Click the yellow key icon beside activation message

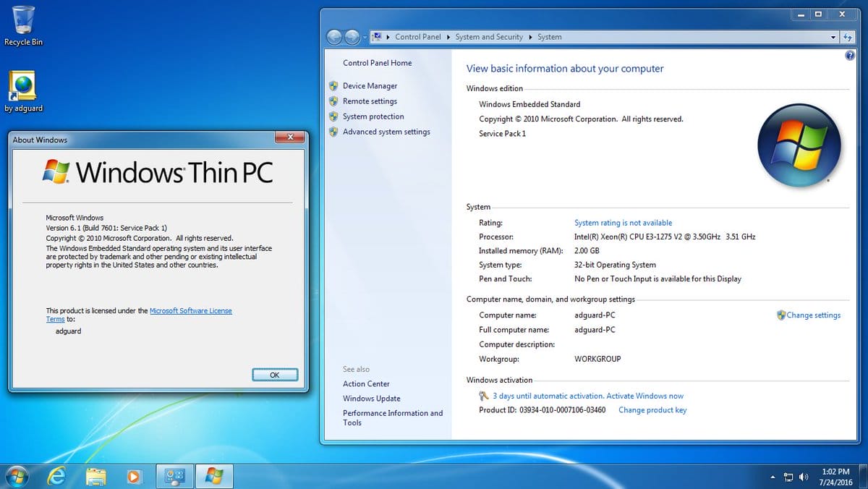tap(483, 396)
